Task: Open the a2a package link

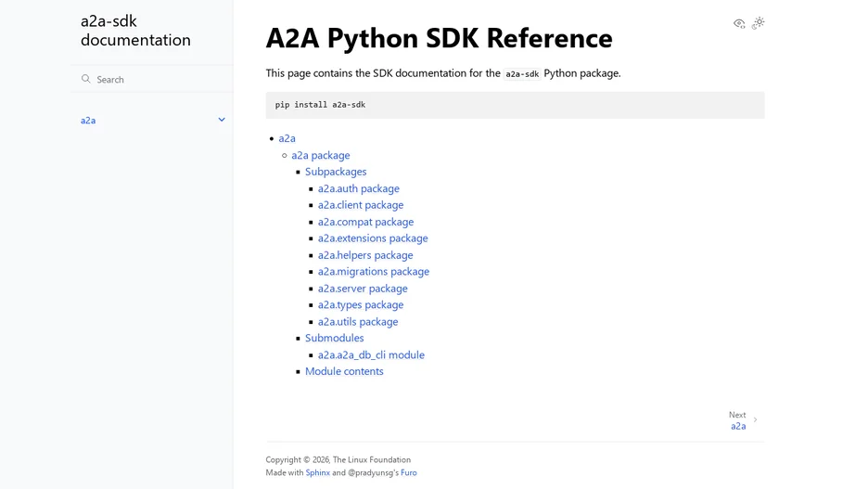Action: click(x=321, y=155)
